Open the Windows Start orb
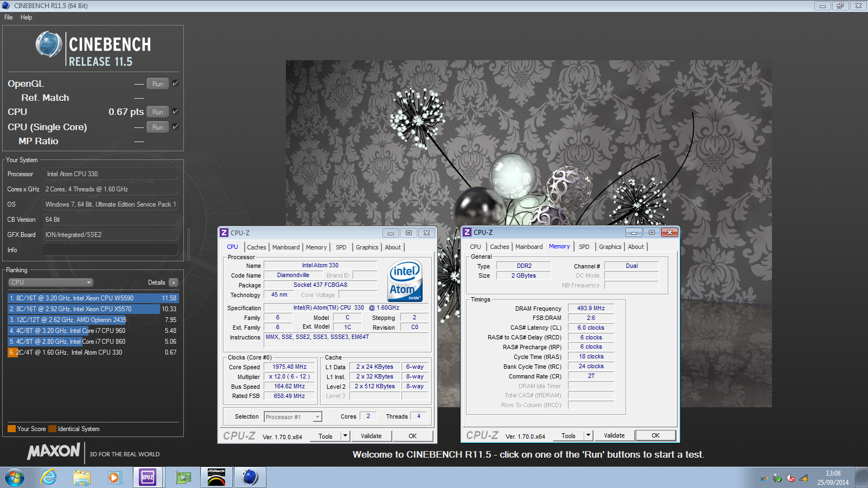Screen dimensions: 868x488 (x=15, y=478)
